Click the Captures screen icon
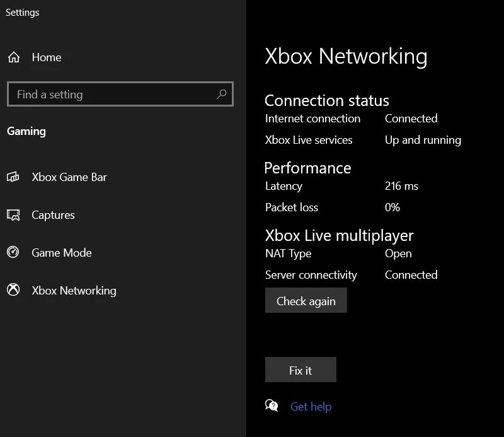 point(13,215)
